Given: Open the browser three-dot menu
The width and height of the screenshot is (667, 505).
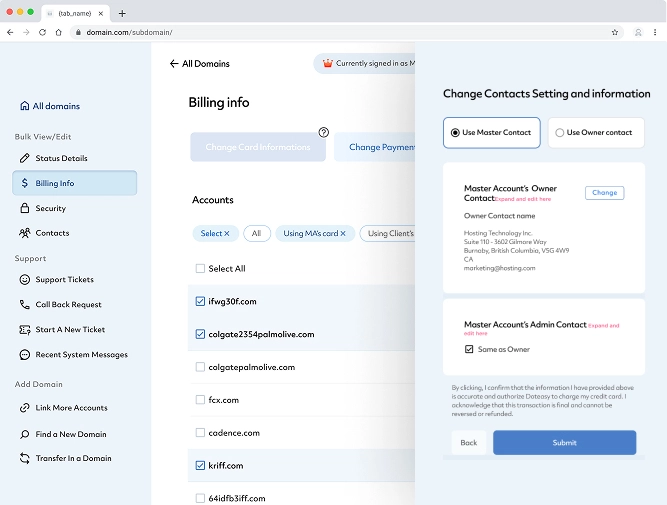Looking at the screenshot, I should click(x=655, y=32).
